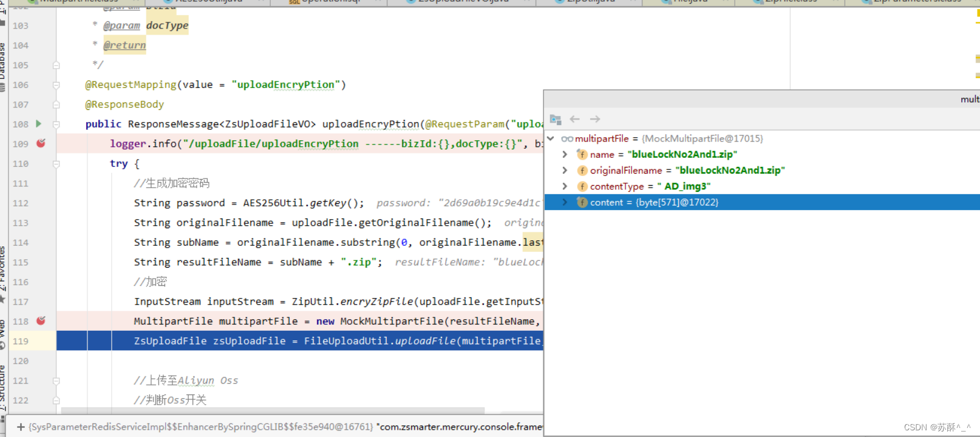Image resolution: width=980 pixels, height=437 pixels.
Task: Click the forward arrow in debugger popup
Action: (595, 119)
